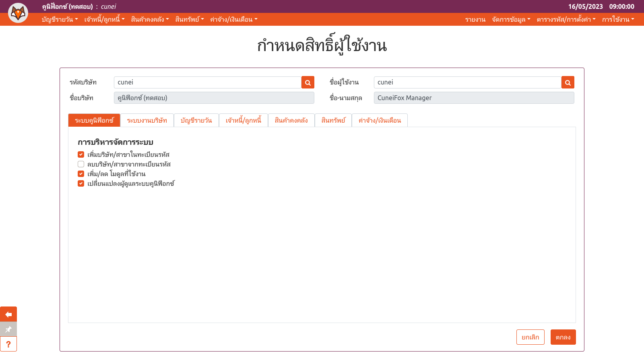Click the back arrow icon in sidebar

[8, 314]
